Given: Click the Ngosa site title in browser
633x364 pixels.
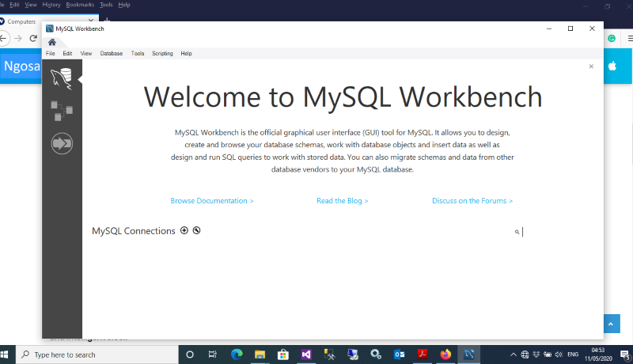Looking at the screenshot, I should [x=22, y=66].
